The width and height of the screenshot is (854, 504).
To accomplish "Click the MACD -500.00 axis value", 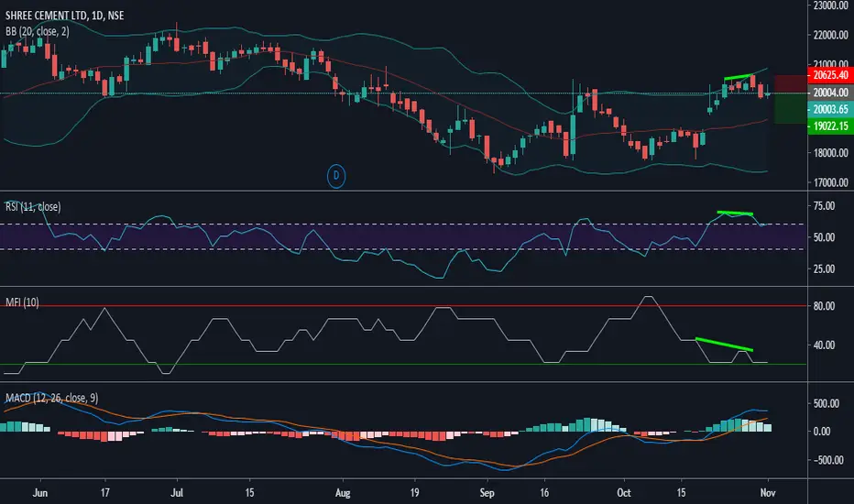I will pos(827,460).
